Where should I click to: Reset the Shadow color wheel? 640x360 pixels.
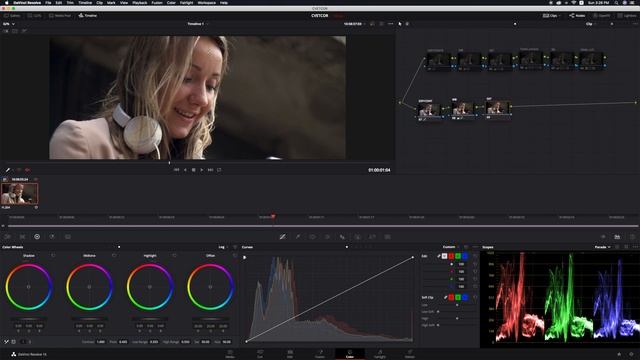click(x=53, y=256)
